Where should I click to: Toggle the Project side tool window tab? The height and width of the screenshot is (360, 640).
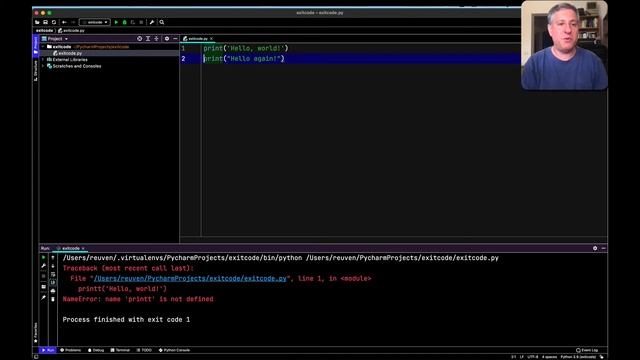coord(36,45)
